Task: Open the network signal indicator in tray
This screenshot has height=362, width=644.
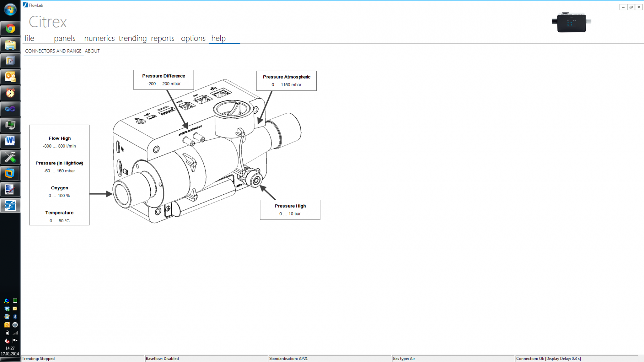Action: 15,333
